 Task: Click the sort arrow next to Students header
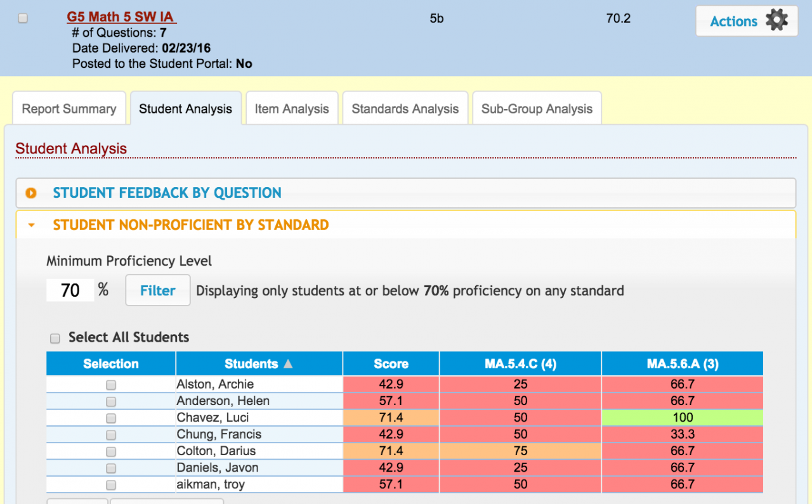tap(288, 364)
